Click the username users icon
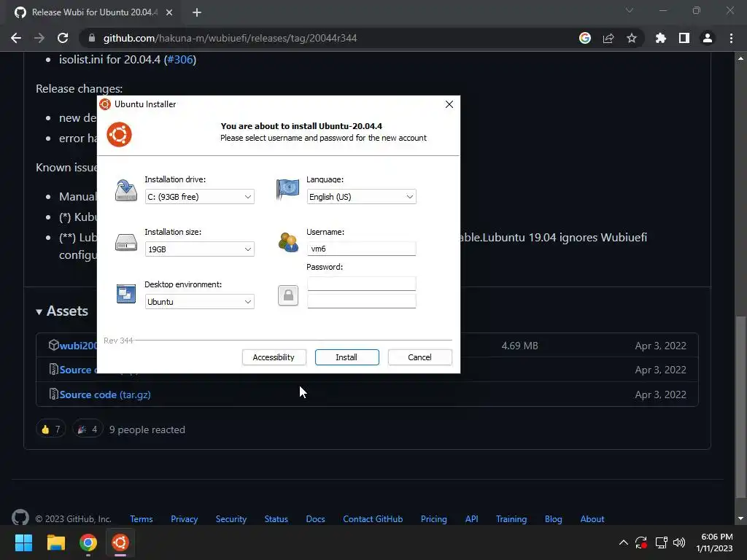The width and height of the screenshot is (747, 560). [x=287, y=242]
